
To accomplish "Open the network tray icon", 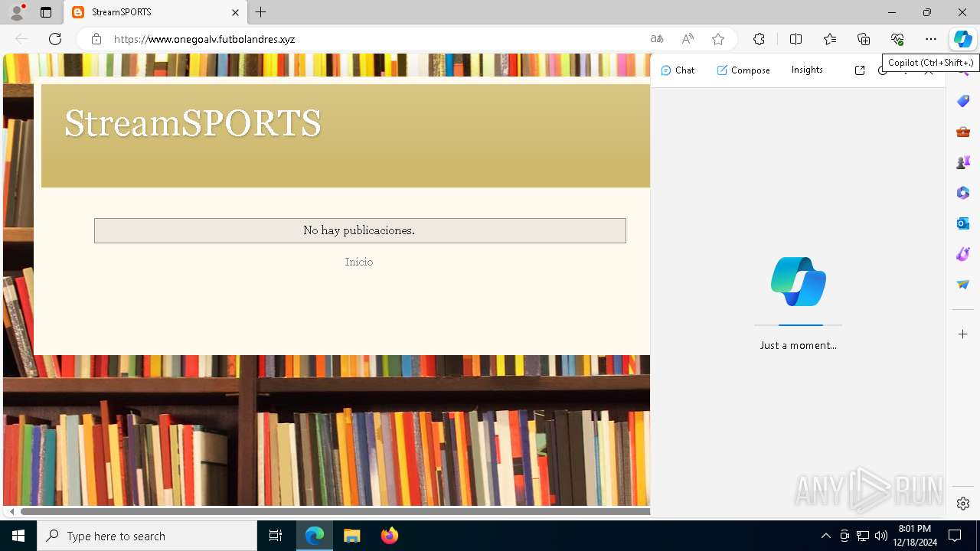I will 863,536.
